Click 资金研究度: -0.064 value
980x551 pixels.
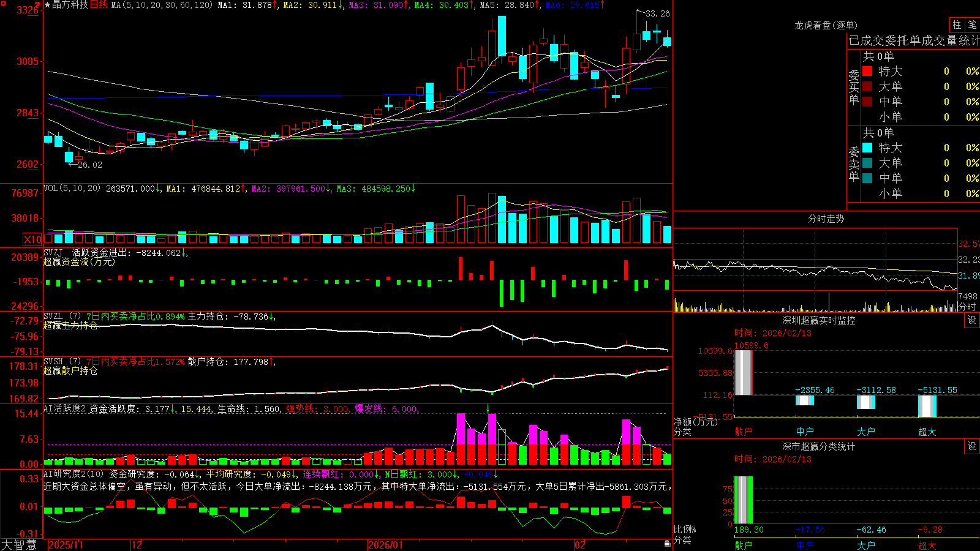pos(152,474)
